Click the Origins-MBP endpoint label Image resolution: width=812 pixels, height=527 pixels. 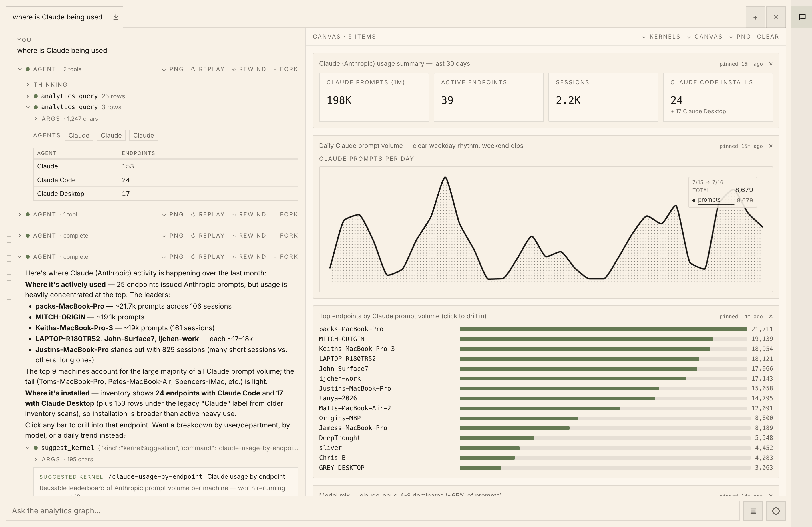[x=340, y=418]
